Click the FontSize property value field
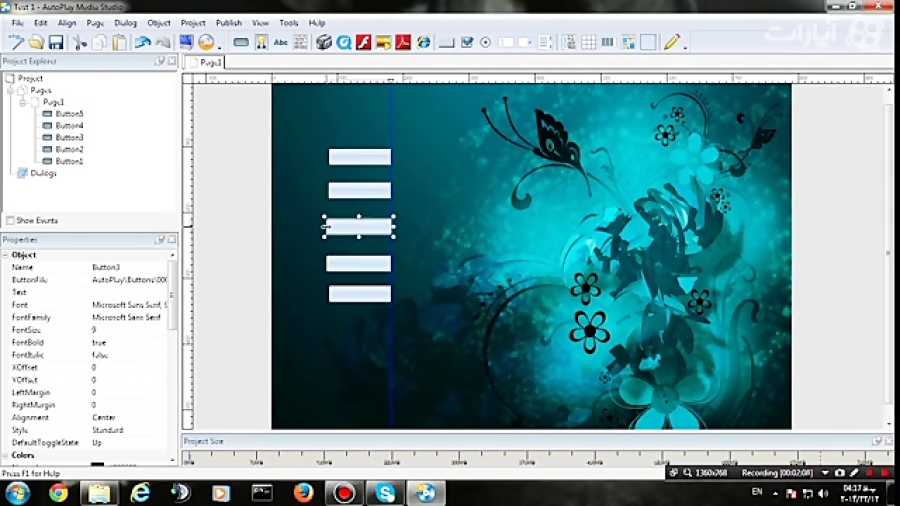 pos(129,330)
